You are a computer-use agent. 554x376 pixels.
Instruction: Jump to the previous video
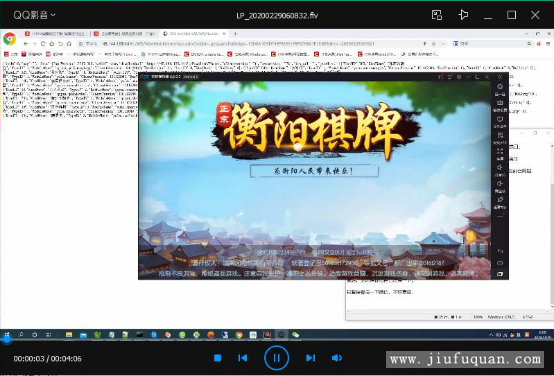(x=243, y=358)
